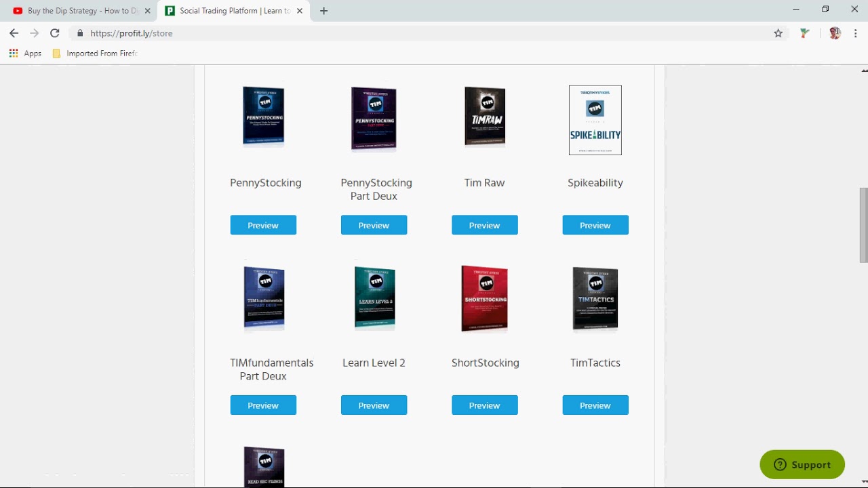
Task: Click the PennyStocking Part Deux cover image
Action: pos(374,119)
